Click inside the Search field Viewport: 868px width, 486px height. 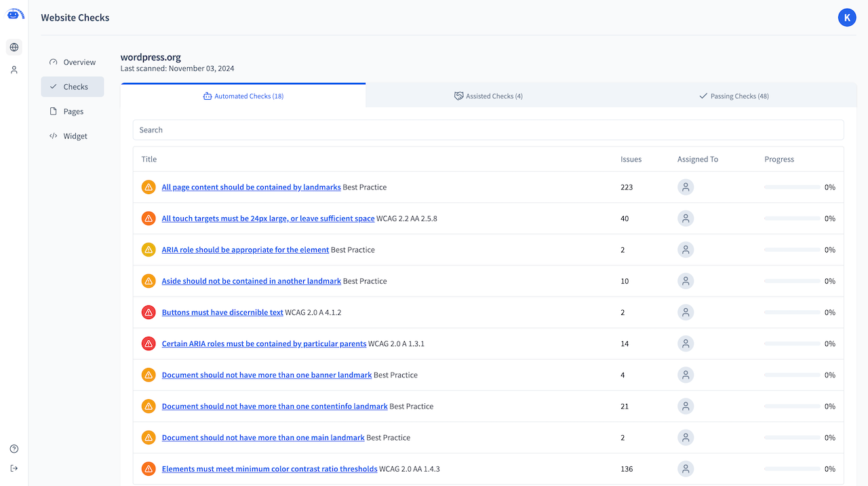488,130
